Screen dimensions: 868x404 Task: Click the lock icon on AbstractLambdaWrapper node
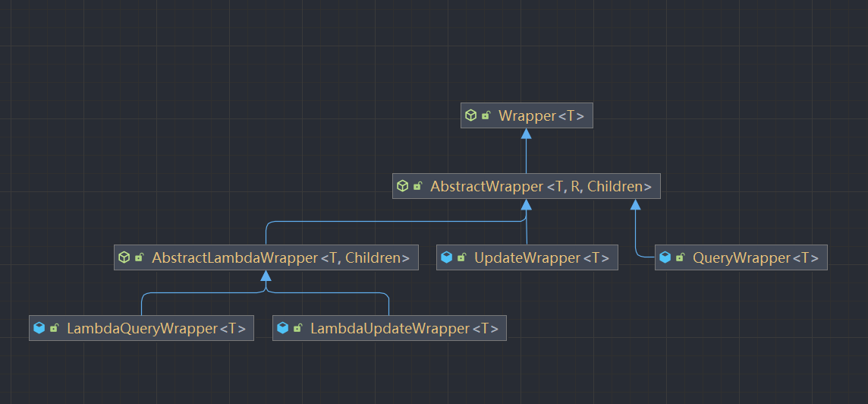[x=139, y=258]
